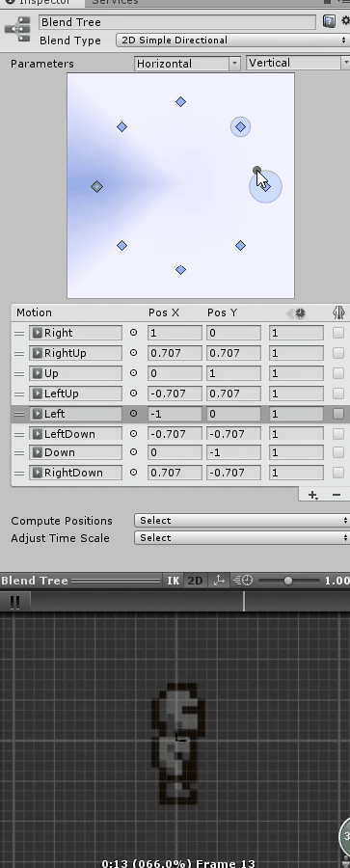The height and width of the screenshot is (868, 350).
Task: Click Pos Y field of Up motion
Action: click(x=233, y=373)
